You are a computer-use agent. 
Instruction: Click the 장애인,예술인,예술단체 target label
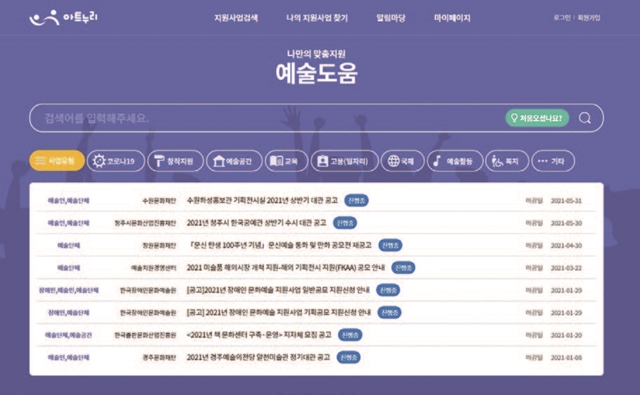(69, 291)
